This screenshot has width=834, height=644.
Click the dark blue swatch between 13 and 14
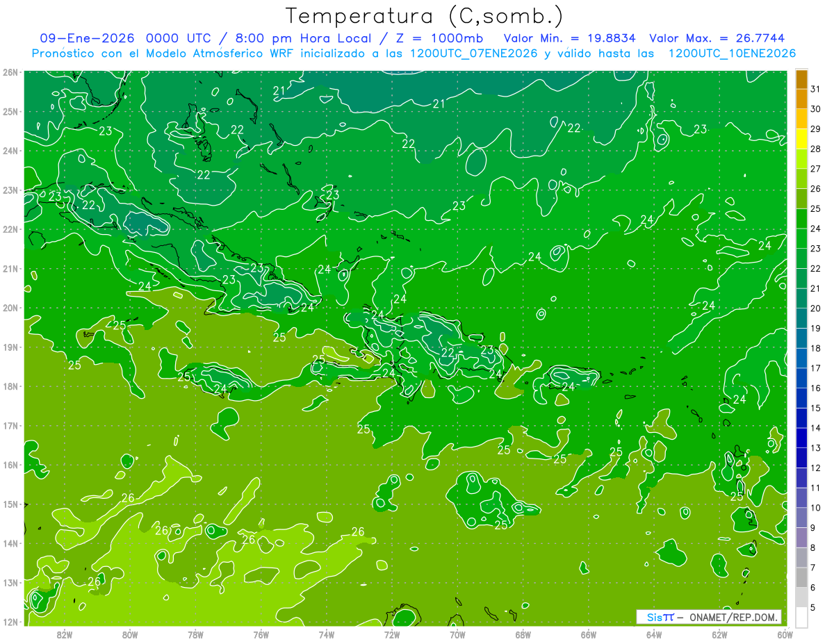click(x=801, y=438)
